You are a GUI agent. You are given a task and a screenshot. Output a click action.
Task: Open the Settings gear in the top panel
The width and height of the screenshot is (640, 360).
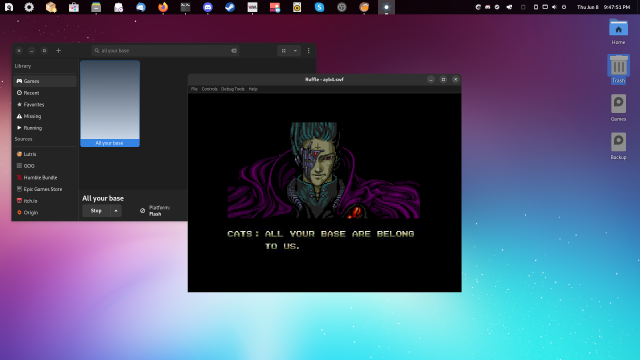point(29,7)
